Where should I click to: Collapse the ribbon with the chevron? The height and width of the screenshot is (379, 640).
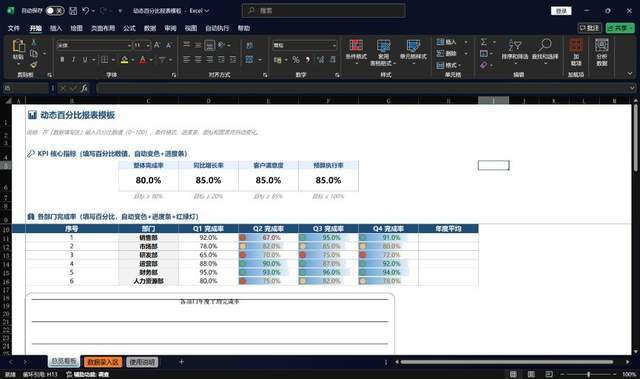[630, 74]
